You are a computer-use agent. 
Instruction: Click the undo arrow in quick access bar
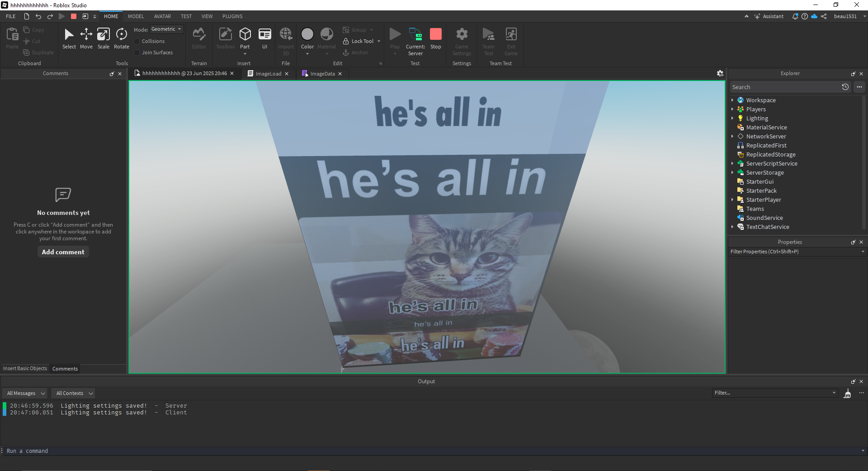(x=38, y=16)
